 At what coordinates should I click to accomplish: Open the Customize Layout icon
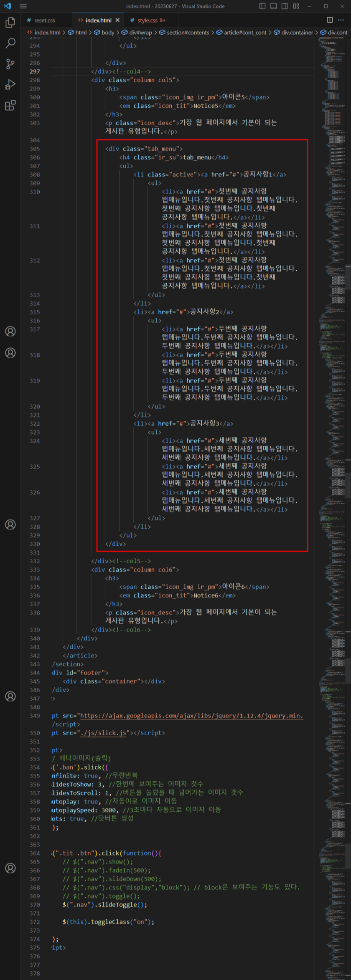[296, 6]
